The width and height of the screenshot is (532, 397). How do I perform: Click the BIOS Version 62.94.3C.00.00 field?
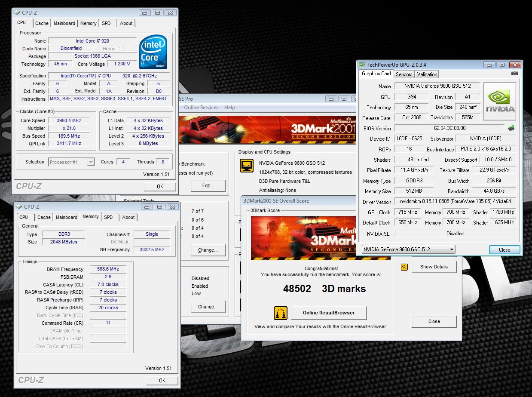449,128
